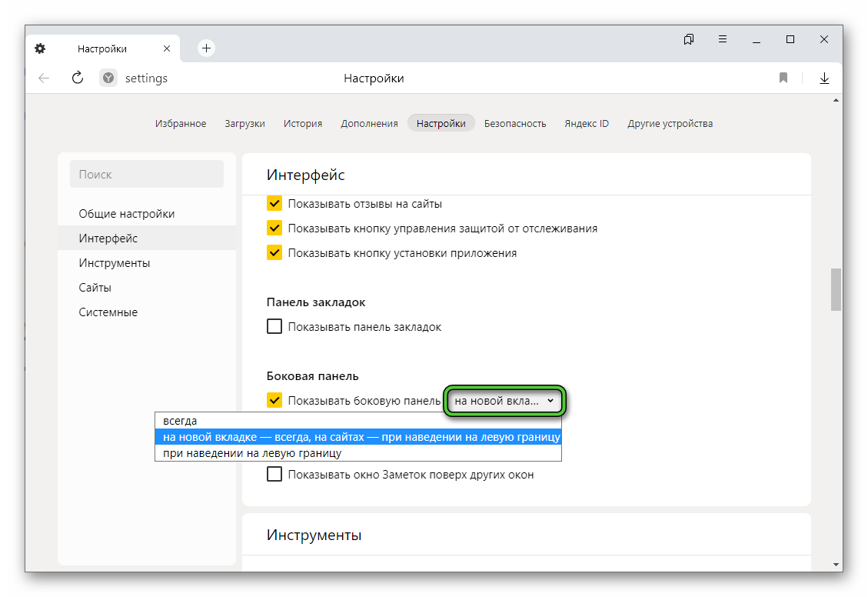This screenshot has height=597, width=868.
Task: Click the Yandex logo site icon
Action: [108, 78]
